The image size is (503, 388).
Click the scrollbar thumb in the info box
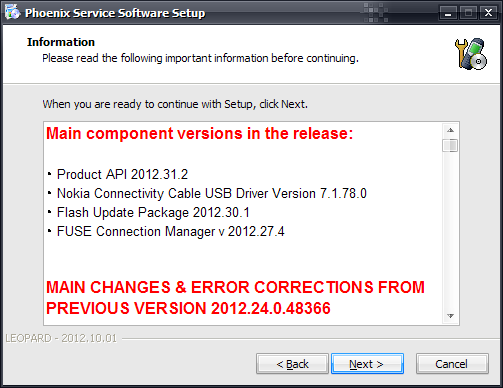[450, 145]
